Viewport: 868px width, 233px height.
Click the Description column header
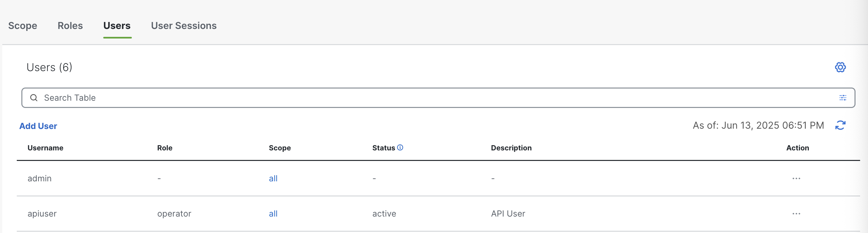511,148
